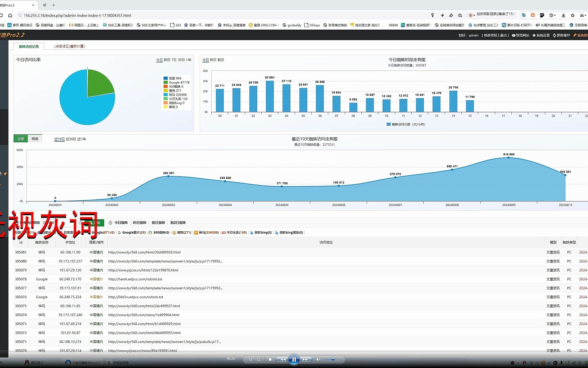The width and height of the screenshot is (588, 368).
Task: Click the translate extension icon
Action: [524, 15]
